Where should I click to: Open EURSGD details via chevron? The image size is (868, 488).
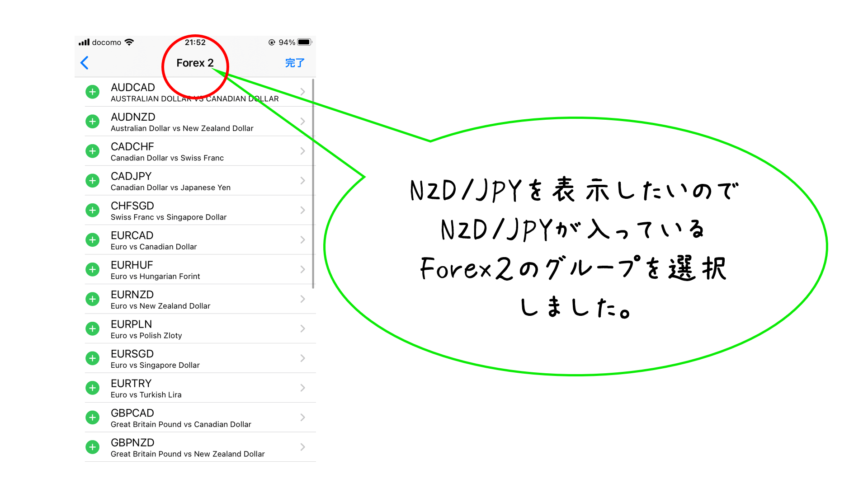coord(303,358)
